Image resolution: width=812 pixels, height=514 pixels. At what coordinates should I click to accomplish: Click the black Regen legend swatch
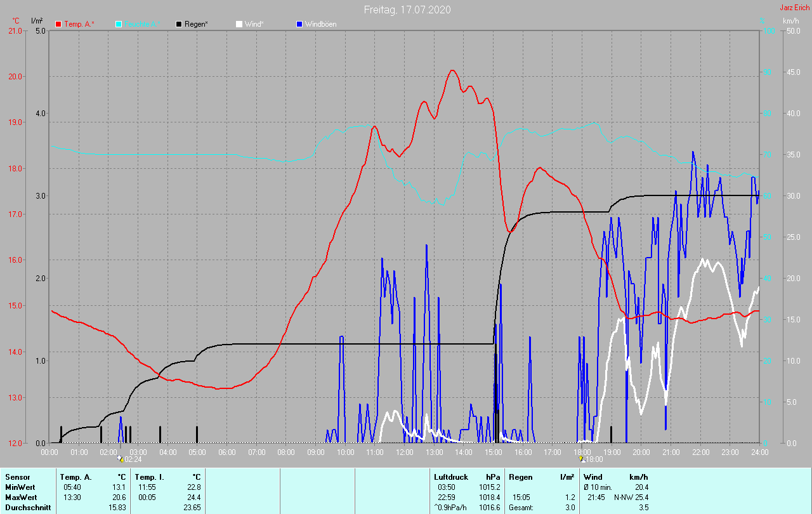(179, 24)
